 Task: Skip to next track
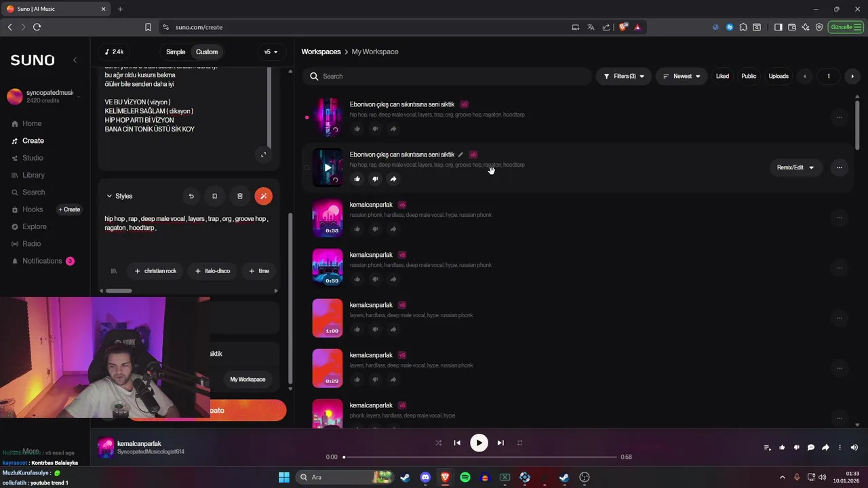click(x=500, y=443)
